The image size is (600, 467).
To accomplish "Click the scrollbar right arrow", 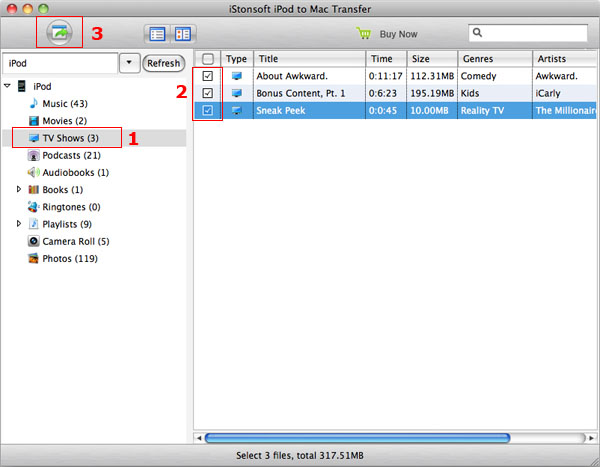I will (592, 438).
